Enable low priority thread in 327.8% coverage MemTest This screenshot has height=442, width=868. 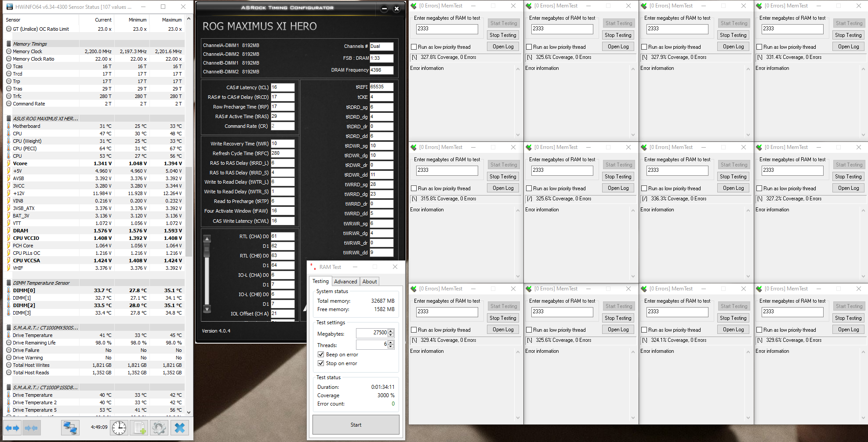click(x=414, y=47)
